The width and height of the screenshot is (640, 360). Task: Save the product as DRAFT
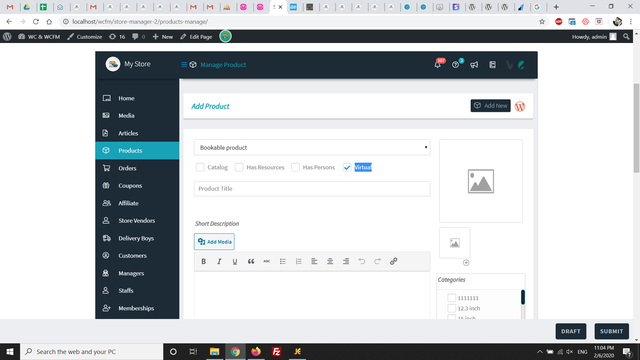[571, 331]
